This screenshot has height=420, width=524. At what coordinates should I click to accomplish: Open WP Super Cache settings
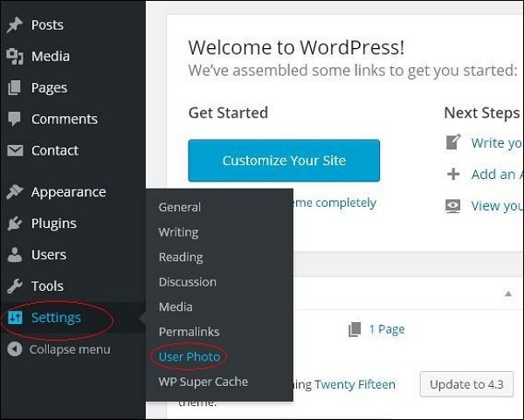(x=203, y=382)
